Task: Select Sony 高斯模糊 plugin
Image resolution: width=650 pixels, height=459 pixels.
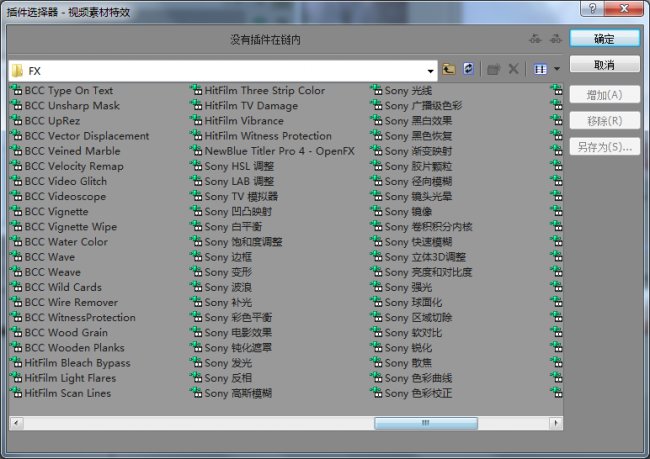Action: click(x=231, y=393)
